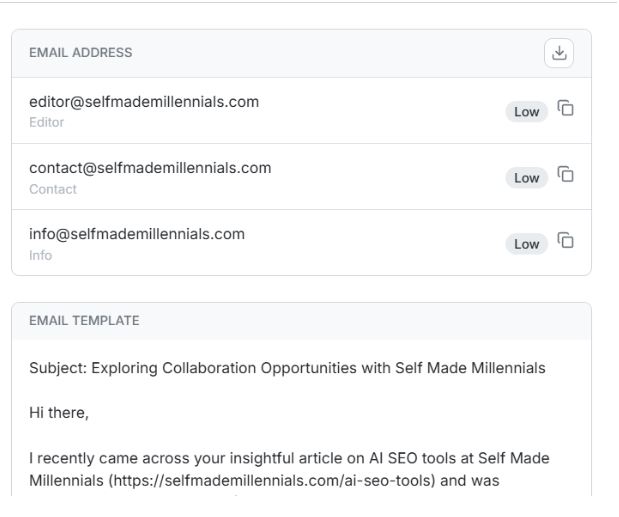Click the gray 'Editor' role label

[x=46, y=122]
